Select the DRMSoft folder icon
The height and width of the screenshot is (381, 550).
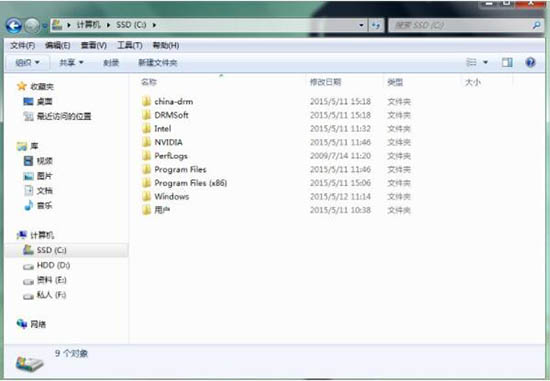tap(146, 115)
